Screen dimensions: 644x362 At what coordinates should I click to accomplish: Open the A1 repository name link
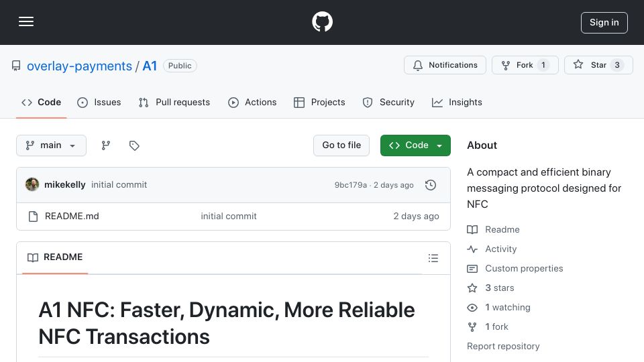click(x=150, y=66)
